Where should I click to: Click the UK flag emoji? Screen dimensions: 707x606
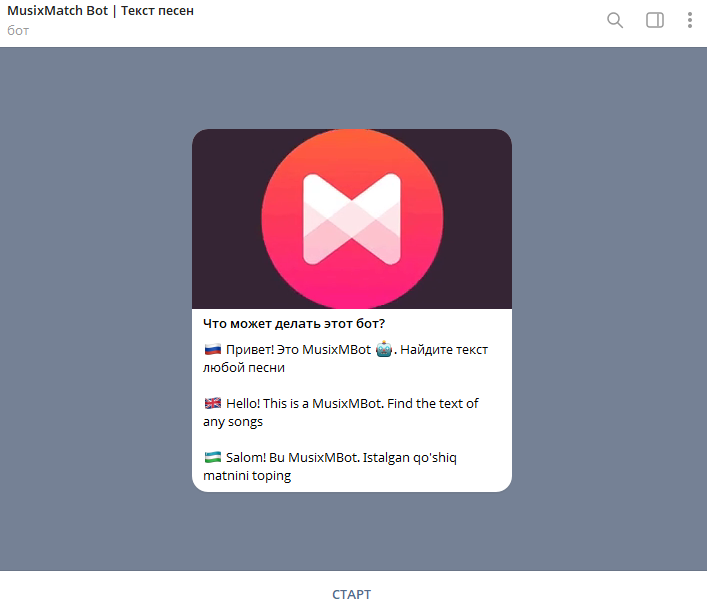coord(213,403)
